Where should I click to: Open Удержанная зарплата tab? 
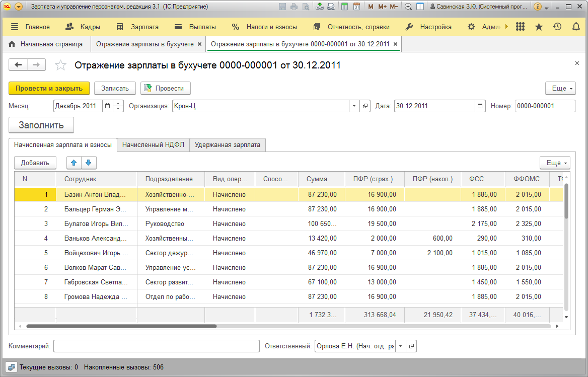[227, 144]
